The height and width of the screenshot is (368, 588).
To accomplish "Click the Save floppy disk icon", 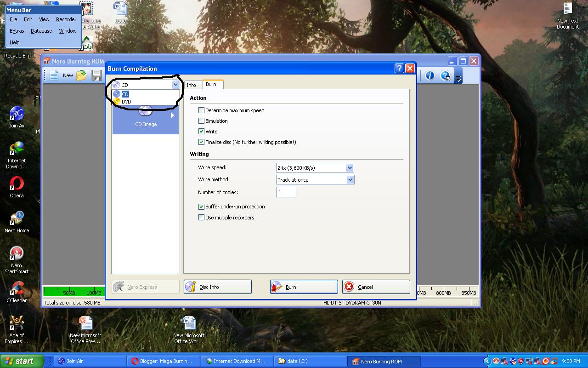I will click(x=96, y=75).
